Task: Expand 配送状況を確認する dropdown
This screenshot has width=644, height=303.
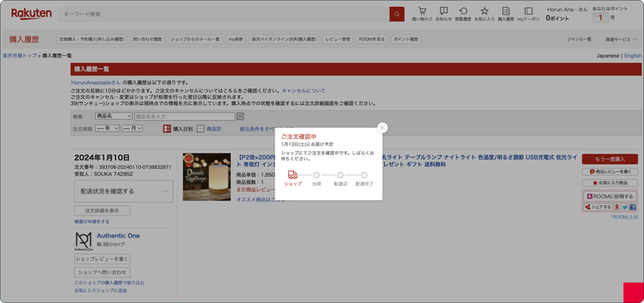Action: [x=124, y=191]
